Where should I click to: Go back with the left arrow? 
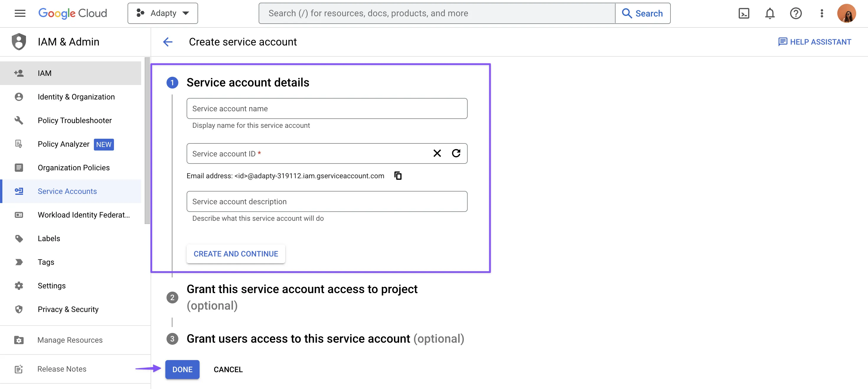point(168,42)
